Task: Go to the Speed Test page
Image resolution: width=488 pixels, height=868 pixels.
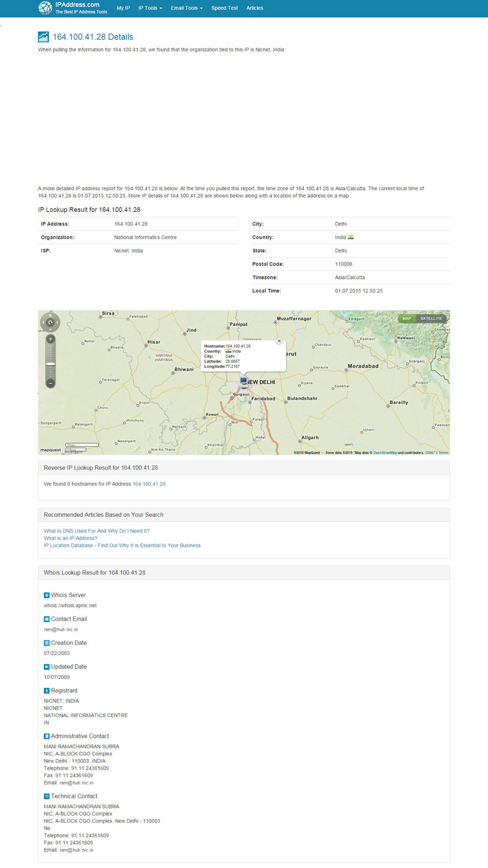Action: (x=224, y=8)
